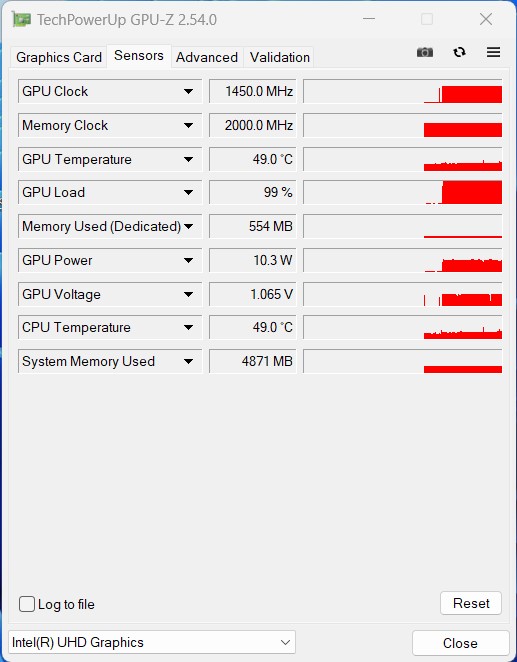This screenshot has height=662, width=517.
Task: Open the GPU Load dropdown arrow
Action: pos(188,193)
